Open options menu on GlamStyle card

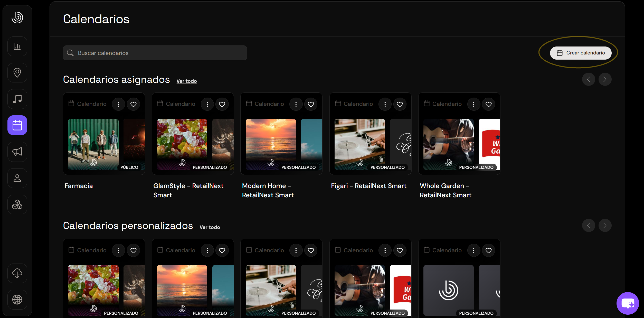[207, 104]
